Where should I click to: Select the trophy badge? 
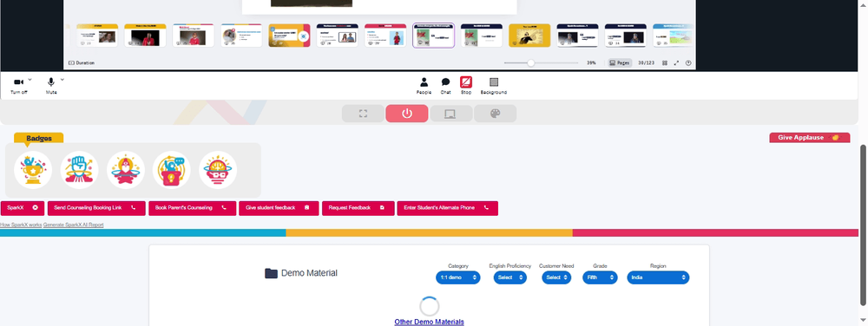33,170
